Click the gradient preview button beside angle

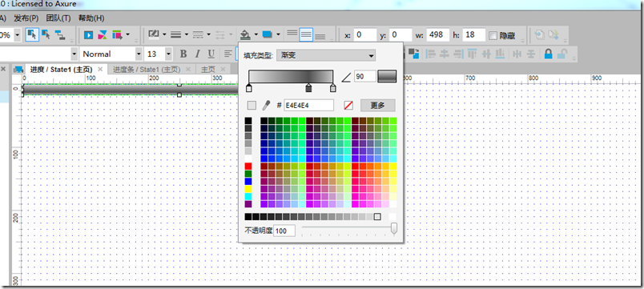click(387, 76)
